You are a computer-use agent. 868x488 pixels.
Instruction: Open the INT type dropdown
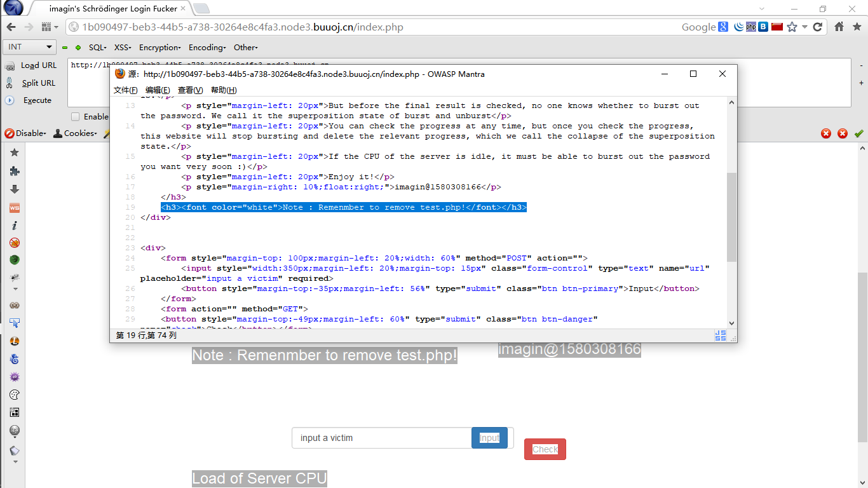(30, 47)
